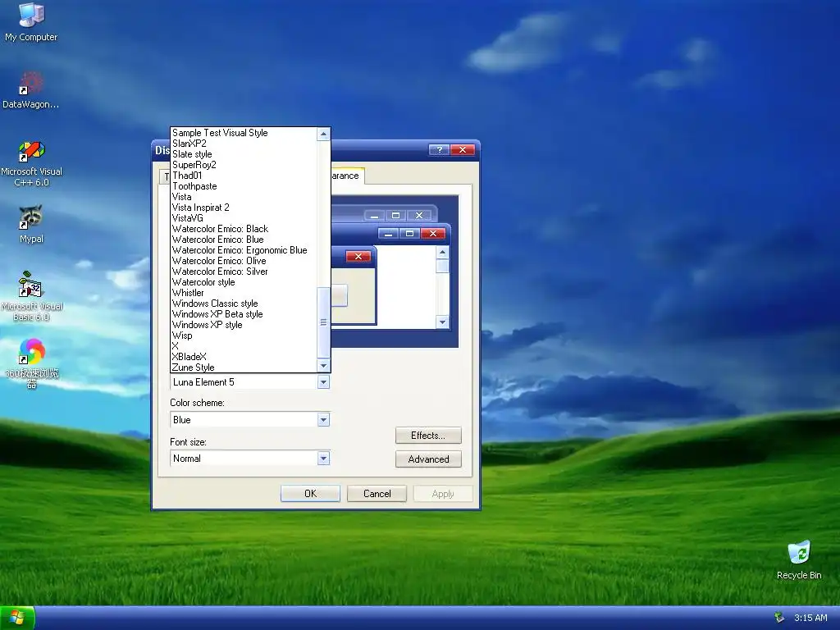Click the system tray notification icon
The image size is (840, 630).
779,618
